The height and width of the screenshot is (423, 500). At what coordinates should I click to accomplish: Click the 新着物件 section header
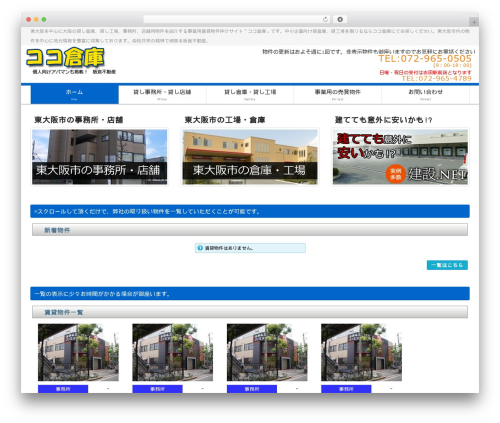250,230
